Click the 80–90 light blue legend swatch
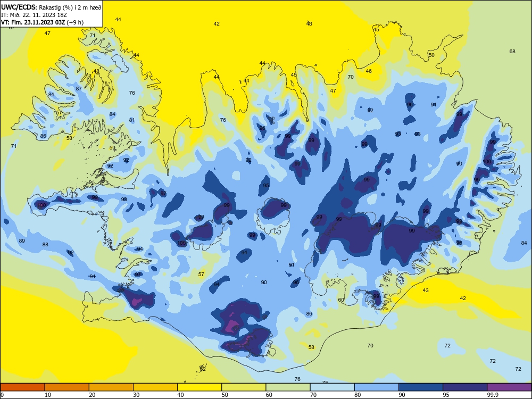The image size is (532, 399). coord(377,387)
